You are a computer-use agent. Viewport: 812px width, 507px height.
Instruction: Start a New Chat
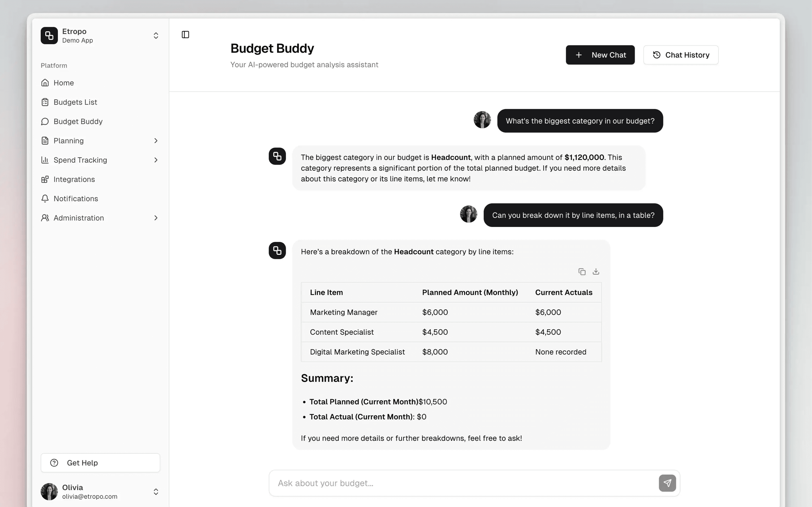click(600, 55)
